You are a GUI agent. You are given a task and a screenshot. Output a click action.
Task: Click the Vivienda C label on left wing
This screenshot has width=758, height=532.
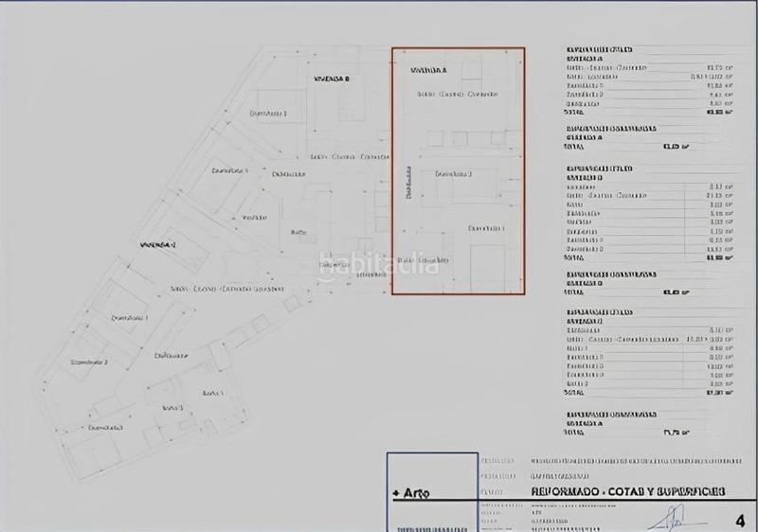coord(158,244)
